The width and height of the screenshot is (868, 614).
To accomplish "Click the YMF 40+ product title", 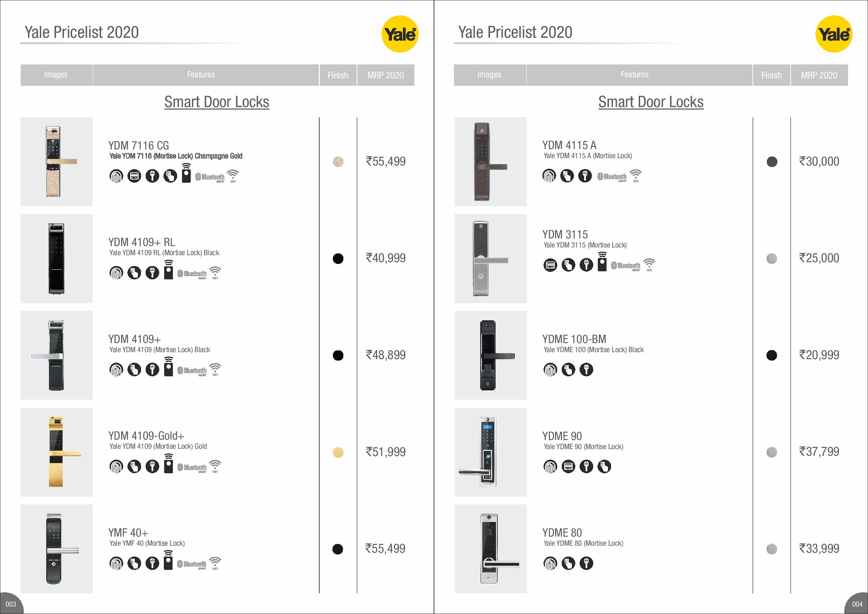I will [128, 533].
